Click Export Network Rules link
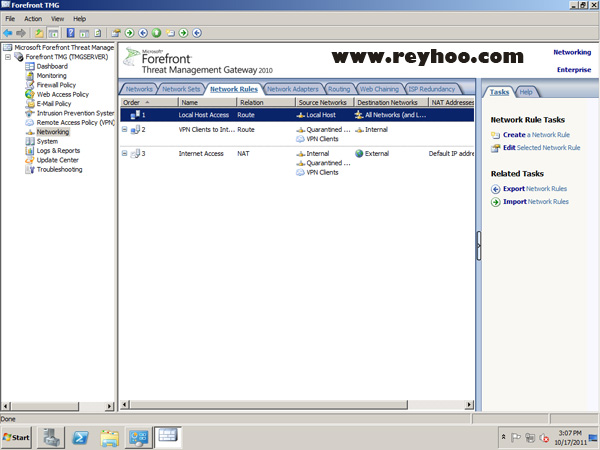 (535, 189)
